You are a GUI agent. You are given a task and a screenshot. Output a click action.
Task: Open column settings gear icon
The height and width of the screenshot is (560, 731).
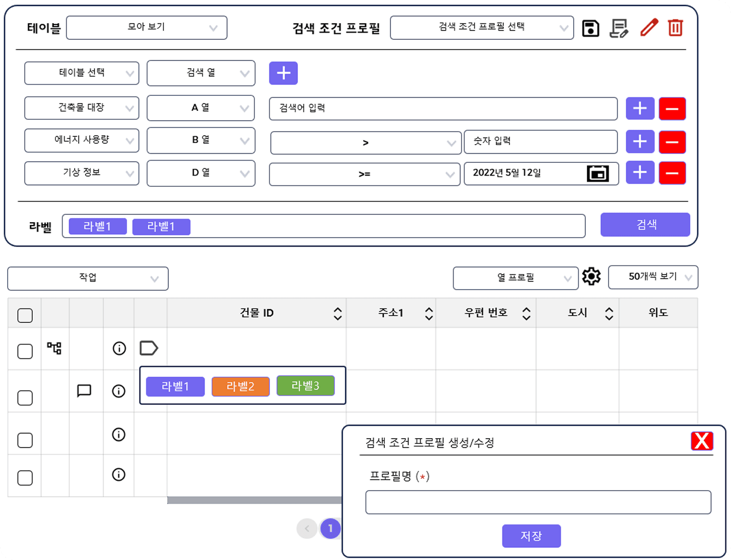(591, 276)
